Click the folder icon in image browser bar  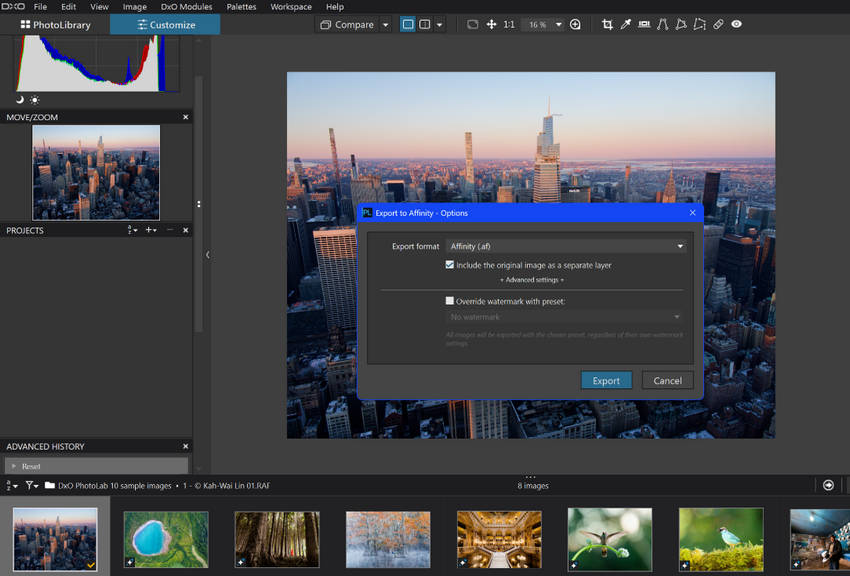point(50,485)
